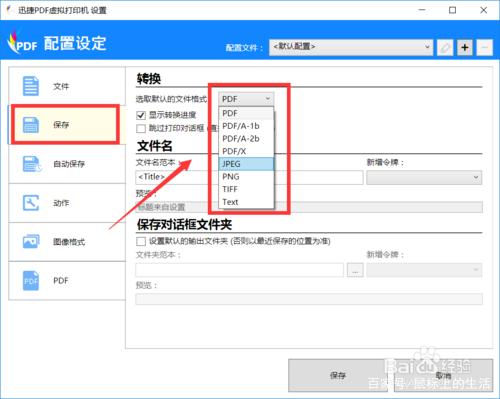This screenshot has width=500, height=399.
Task: Select PNG in the format list
Action: (x=246, y=177)
